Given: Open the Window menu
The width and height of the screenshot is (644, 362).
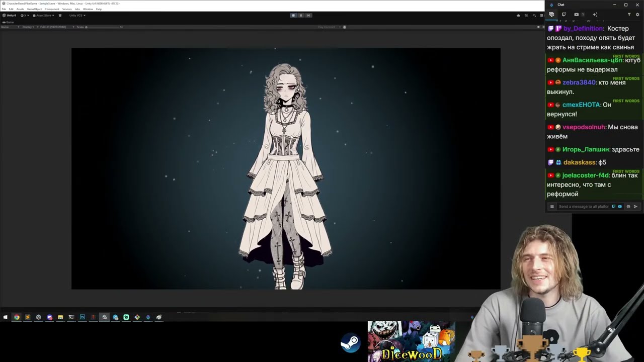Looking at the screenshot, I should click(88, 9).
